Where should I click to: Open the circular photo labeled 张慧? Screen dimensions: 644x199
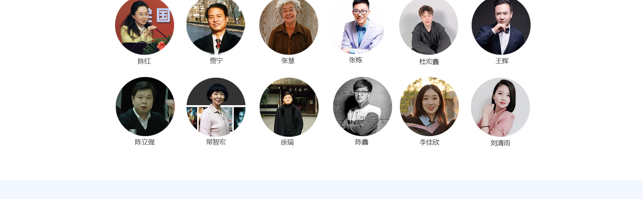(289, 26)
